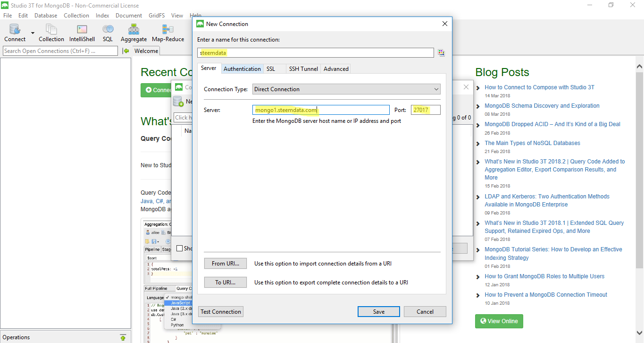The height and width of the screenshot is (343, 644).
Task: Cancel the New Connection dialog
Action: point(425,312)
